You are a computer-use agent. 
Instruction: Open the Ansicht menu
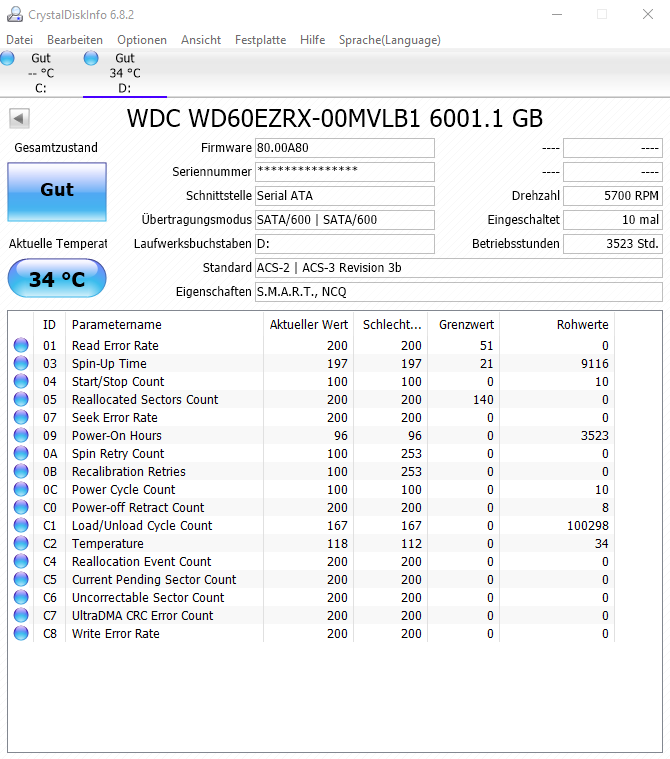[x=201, y=40]
